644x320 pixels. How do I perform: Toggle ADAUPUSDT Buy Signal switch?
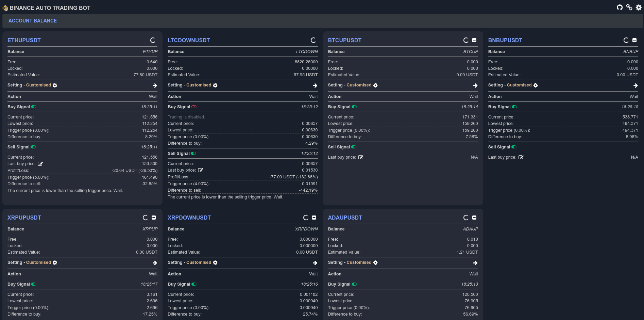[x=354, y=284]
